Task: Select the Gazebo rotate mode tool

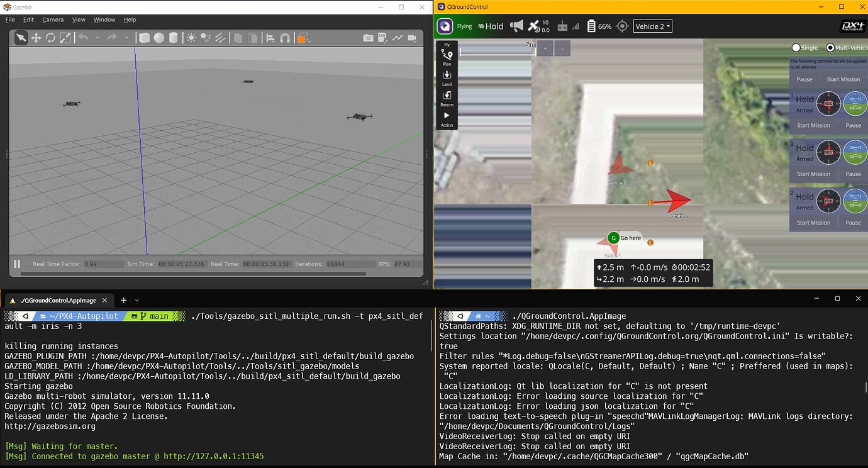Action: (50, 38)
